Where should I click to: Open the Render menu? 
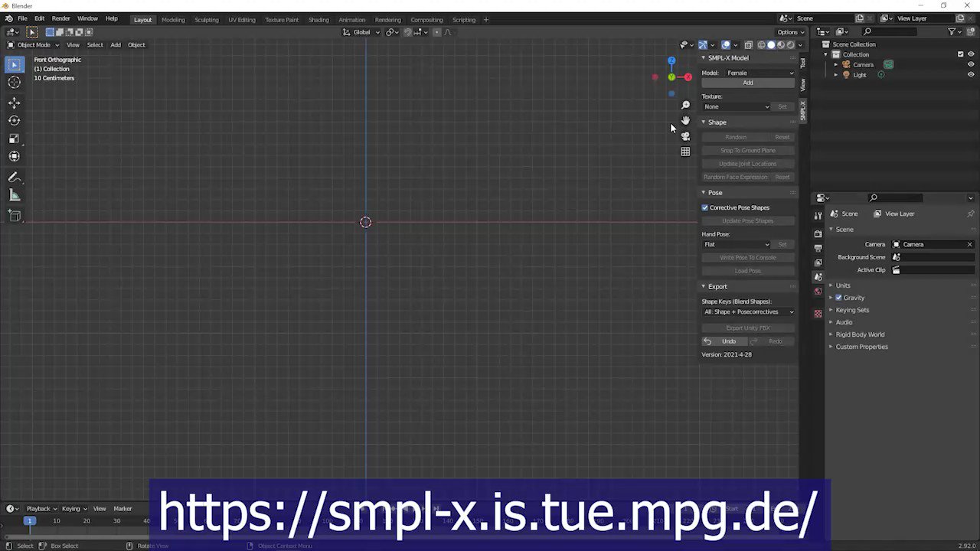coord(61,18)
